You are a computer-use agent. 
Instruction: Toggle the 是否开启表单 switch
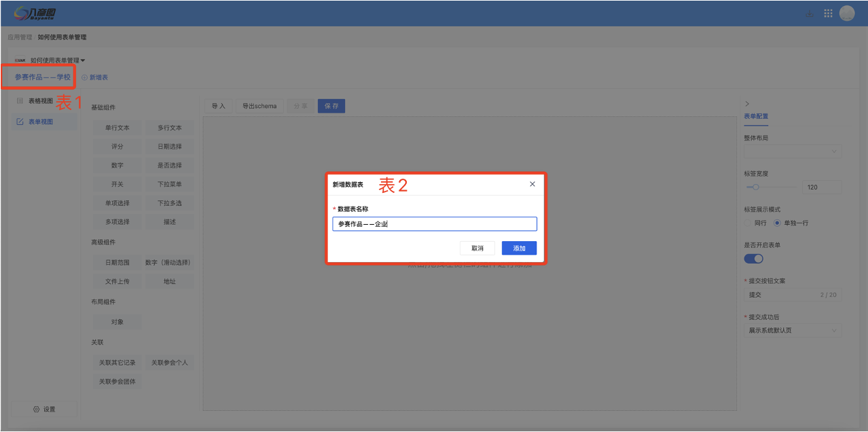[x=753, y=259]
